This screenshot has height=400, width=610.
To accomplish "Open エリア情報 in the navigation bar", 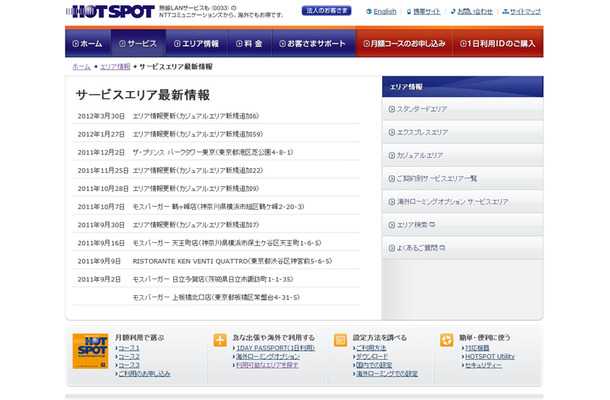I will (197, 44).
